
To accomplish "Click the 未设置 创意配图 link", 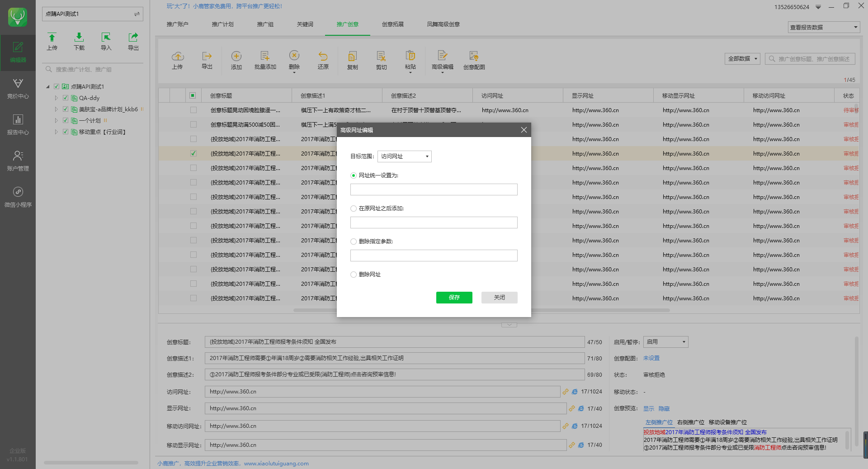I will (651, 358).
